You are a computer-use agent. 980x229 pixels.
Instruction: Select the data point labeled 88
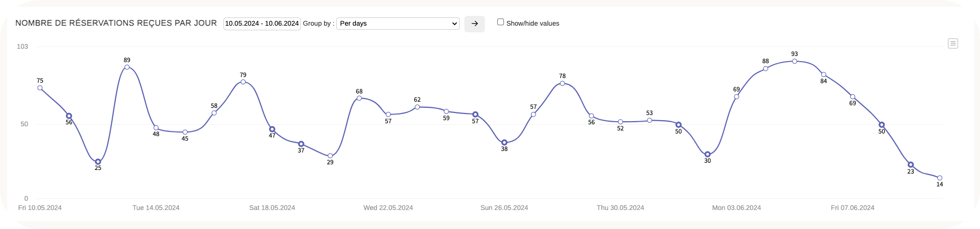click(766, 68)
